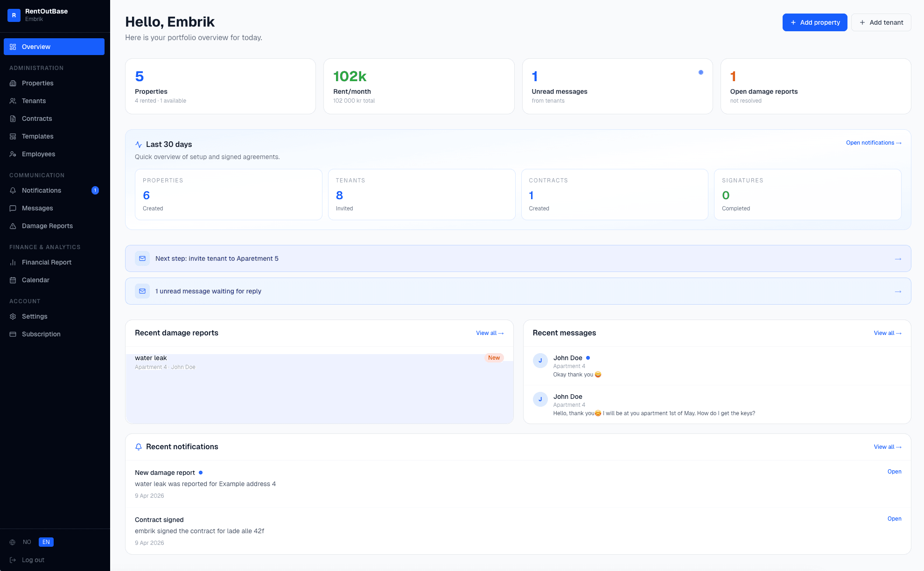
Task: Click the RentOutBase logo icon
Action: pos(14,15)
